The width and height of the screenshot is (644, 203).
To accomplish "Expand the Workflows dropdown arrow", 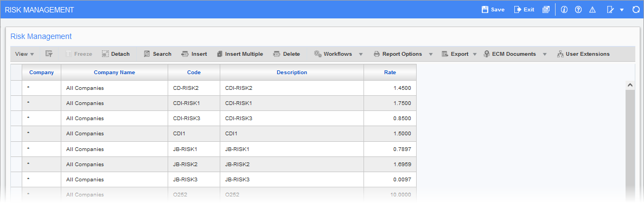I will (361, 54).
